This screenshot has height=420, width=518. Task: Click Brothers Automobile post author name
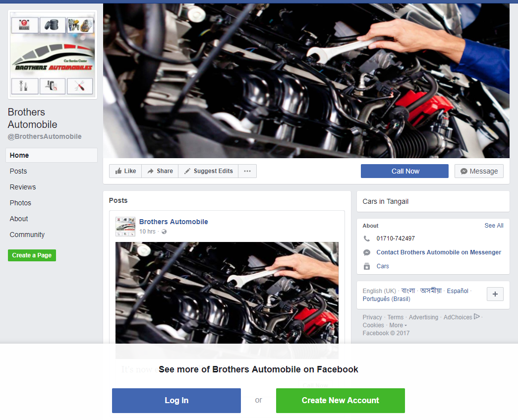click(x=173, y=222)
